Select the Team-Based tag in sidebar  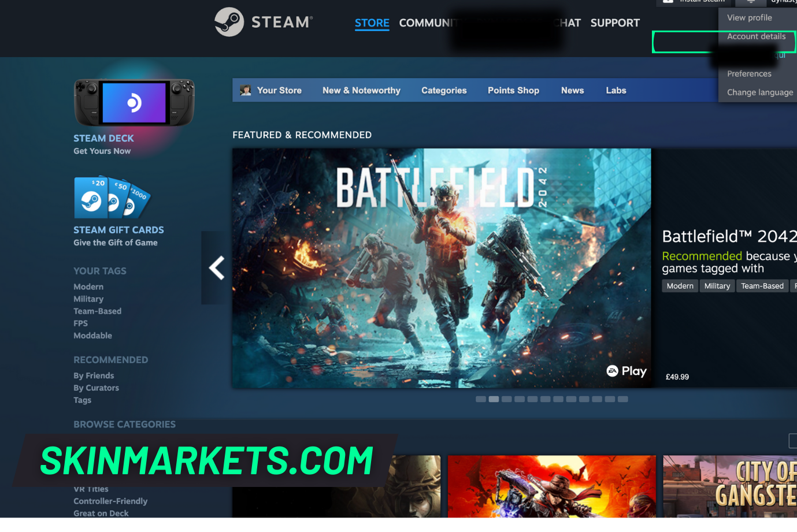(97, 311)
